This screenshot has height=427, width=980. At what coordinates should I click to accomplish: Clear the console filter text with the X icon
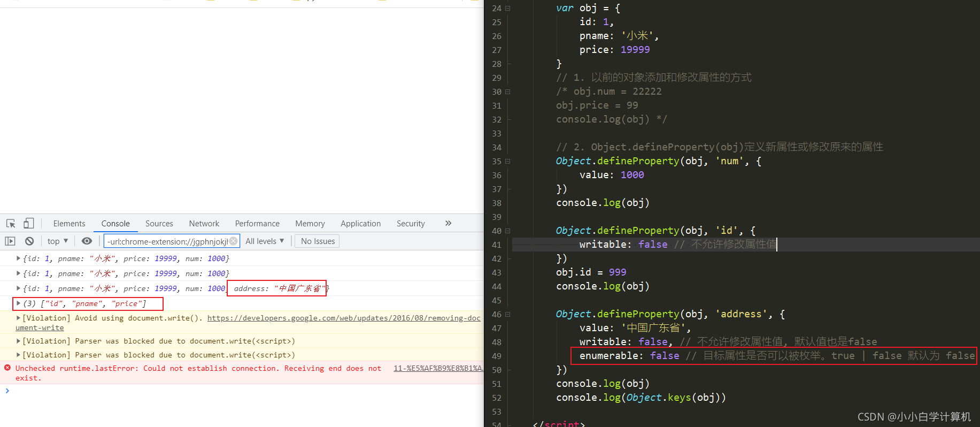(234, 241)
